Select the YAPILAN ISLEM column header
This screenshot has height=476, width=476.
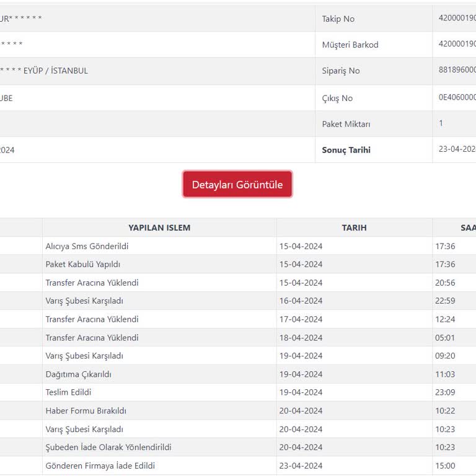[x=159, y=227]
